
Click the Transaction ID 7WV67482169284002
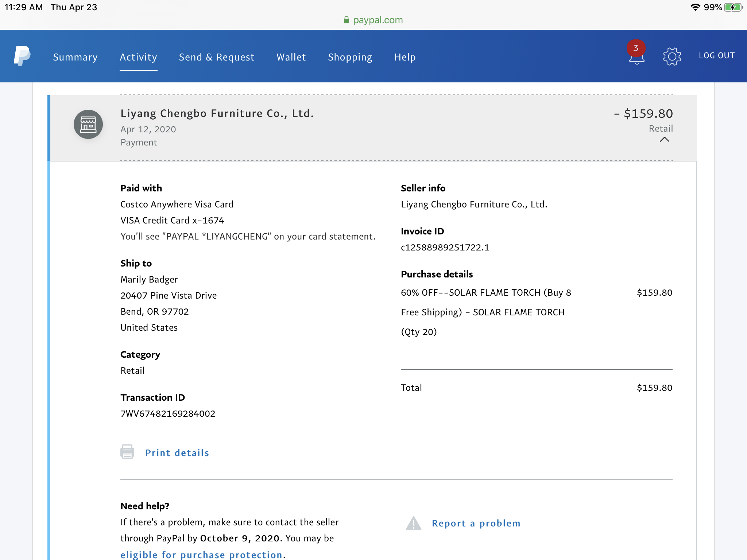point(168,413)
